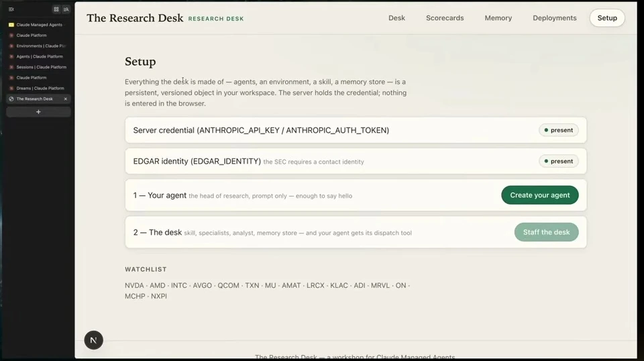Click the WATCHLIST section heading
This screenshot has width=644, height=361.
pyautogui.click(x=146, y=270)
